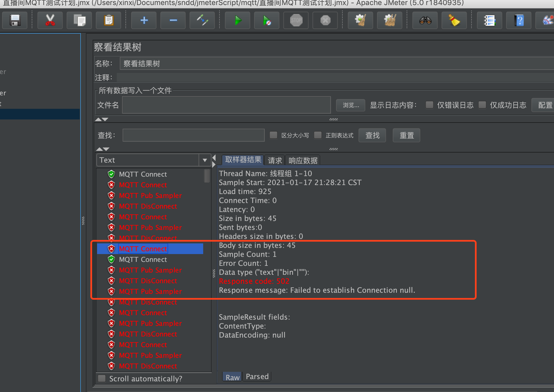Switch to 请求 tab
This screenshot has width=554, height=392.
click(274, 160)
